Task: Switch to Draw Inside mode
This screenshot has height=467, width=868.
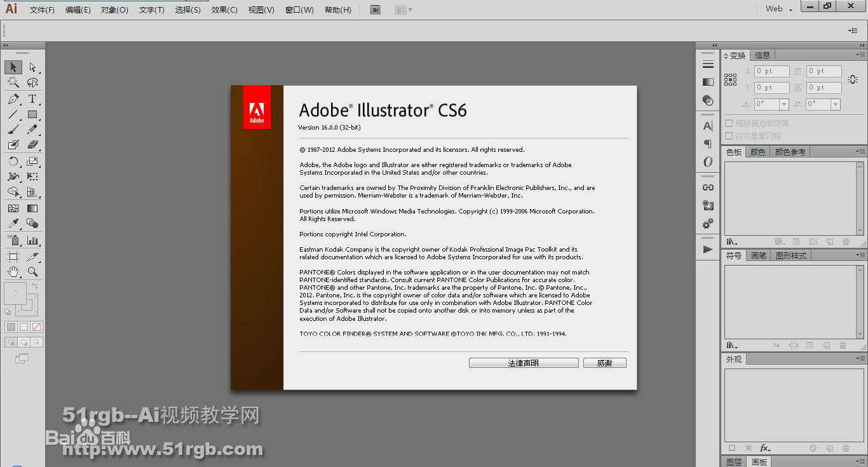Action: (x=36, y=342)
